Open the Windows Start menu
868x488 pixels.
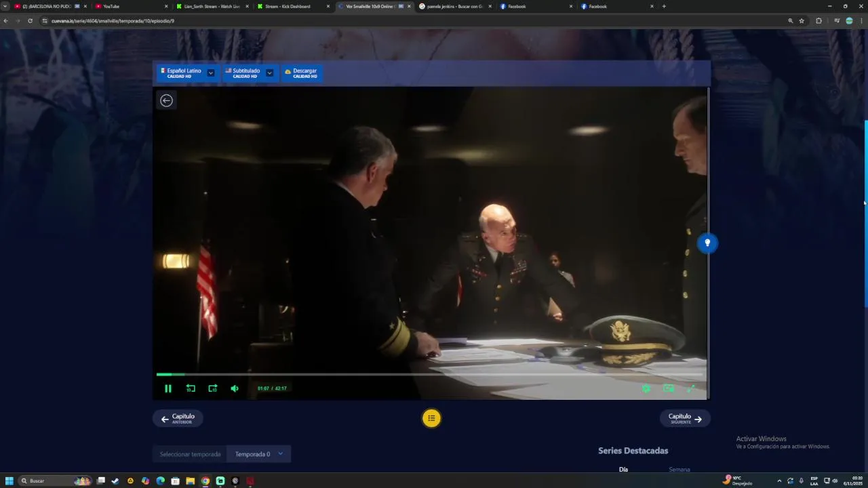(9, 481)
